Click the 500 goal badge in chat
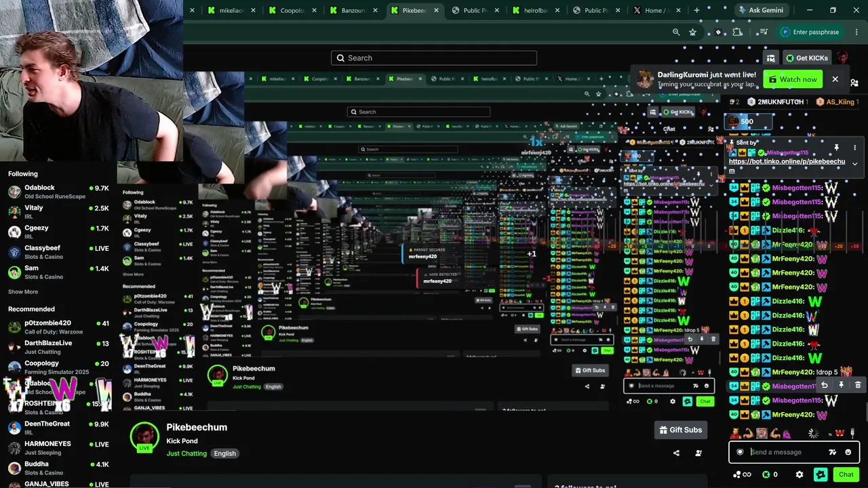 pyautogui.click(x=747, y=121)
